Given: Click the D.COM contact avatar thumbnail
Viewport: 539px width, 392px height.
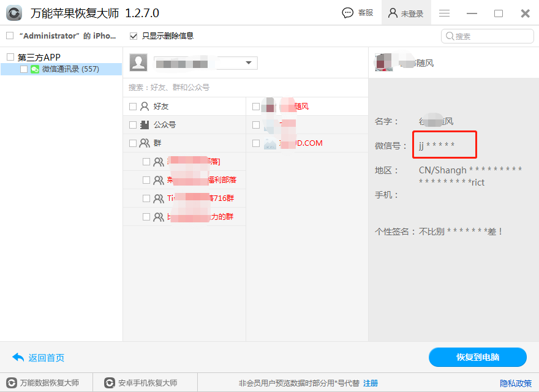Looking at the screenshot, I should (x=270, y=143).
